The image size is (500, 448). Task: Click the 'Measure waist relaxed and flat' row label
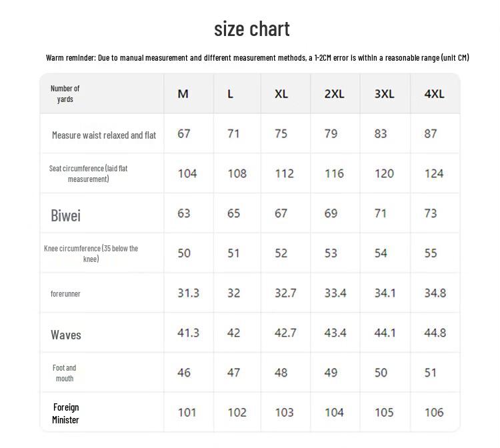(104, 135)
